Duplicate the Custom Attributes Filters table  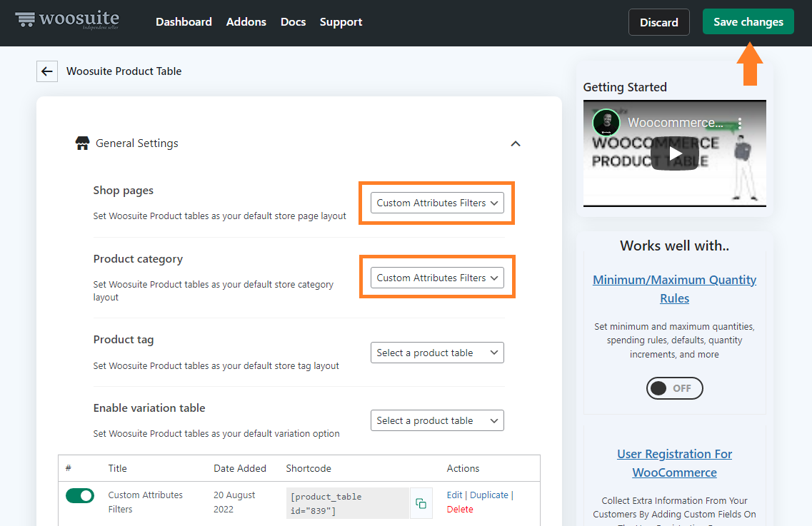click(x=489, y=495)
